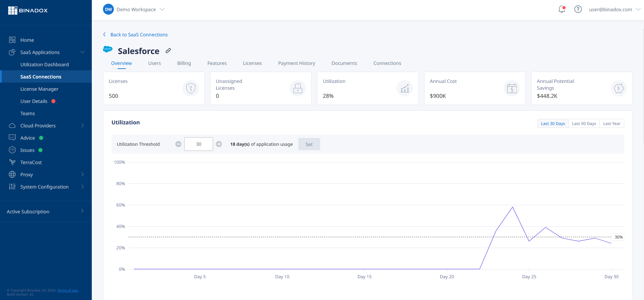Viewport: 644px width, 300px height.
Task: Open License Manager in sidebar
Action: tap(39, 89)
